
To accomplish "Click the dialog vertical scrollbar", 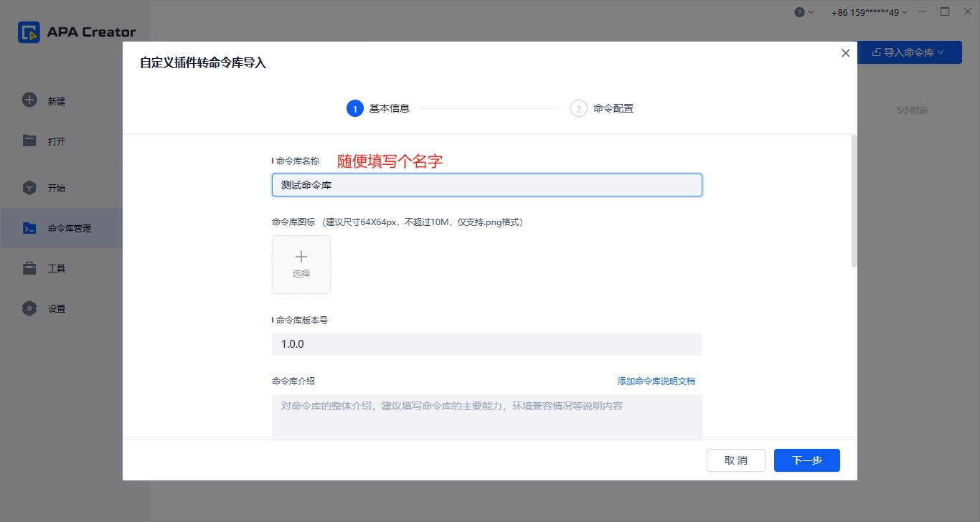I will coord(854,201).
